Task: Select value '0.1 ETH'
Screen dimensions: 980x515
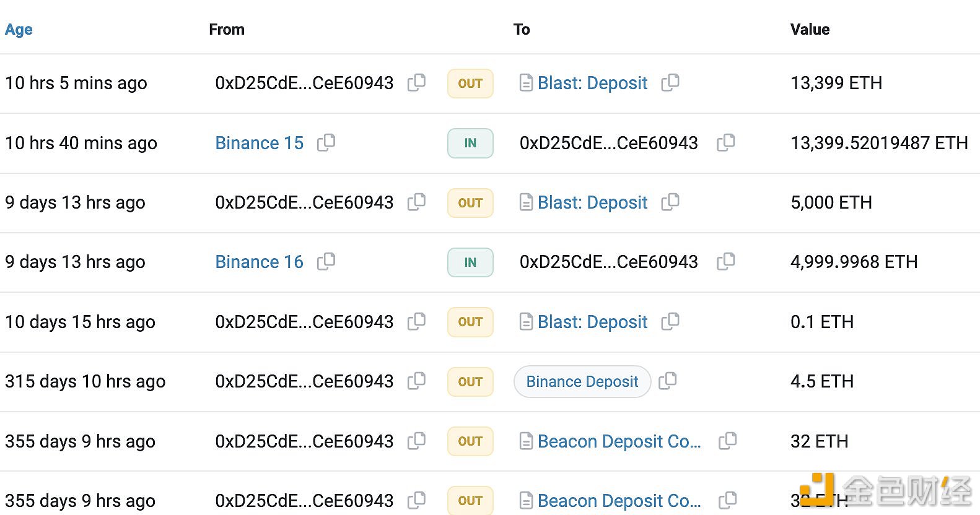Action: click(x=822, y=322)
